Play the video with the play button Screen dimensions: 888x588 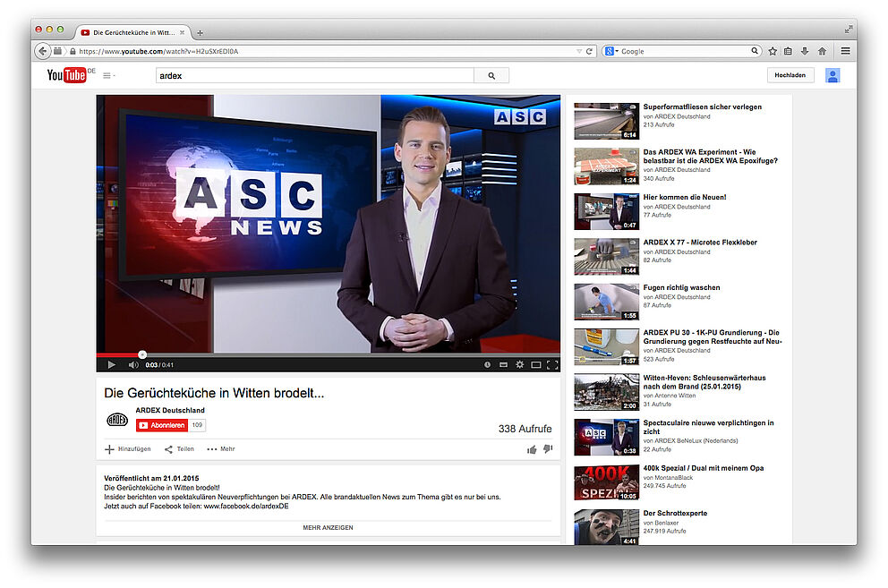[111, 365]
